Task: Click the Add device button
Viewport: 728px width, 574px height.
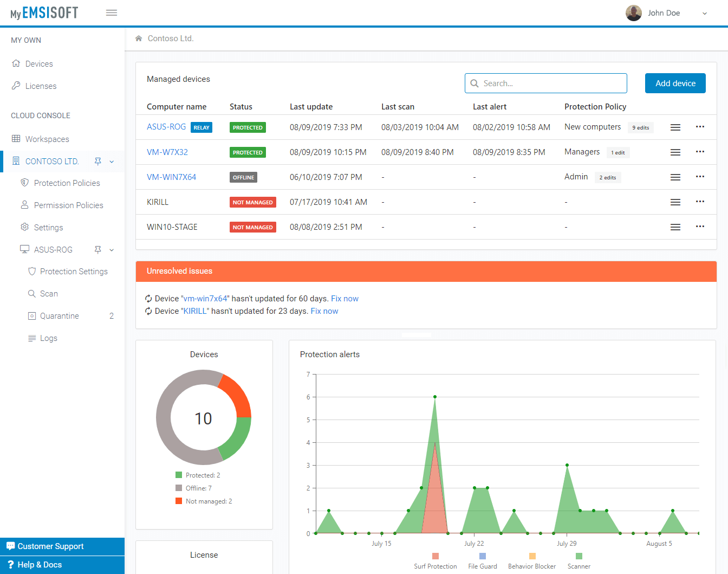Action: [675, 83]
